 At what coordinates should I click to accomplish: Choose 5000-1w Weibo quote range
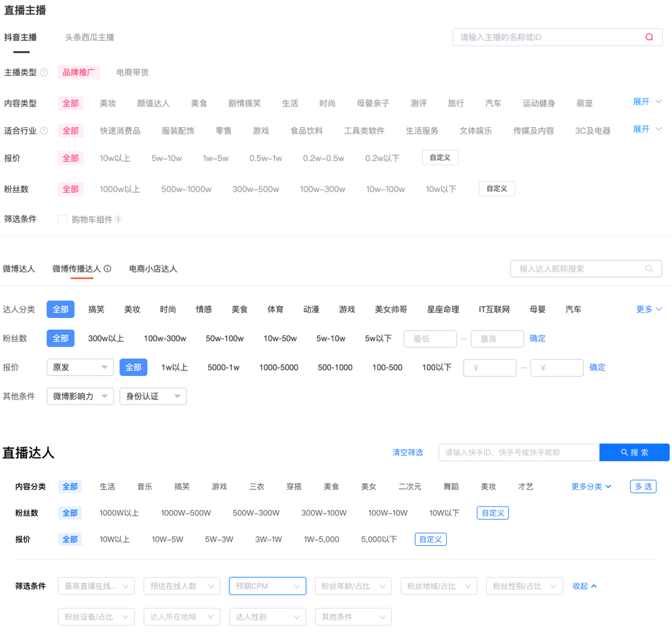pos(223,368)
